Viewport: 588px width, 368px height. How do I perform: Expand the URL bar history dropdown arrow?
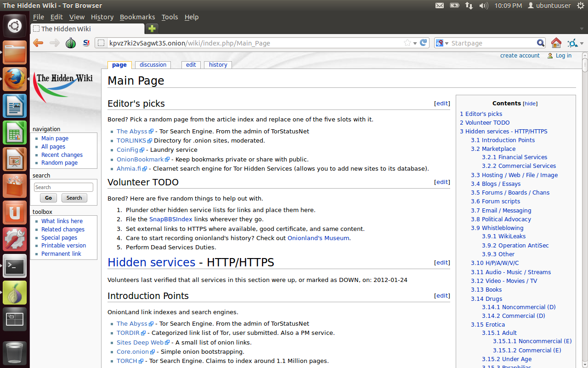pyautogui.click(x=415, y=43)
